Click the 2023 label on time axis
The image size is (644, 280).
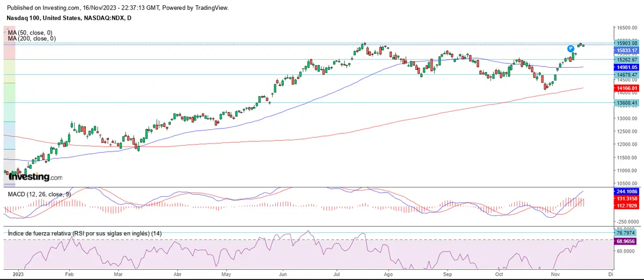point(18,273)
